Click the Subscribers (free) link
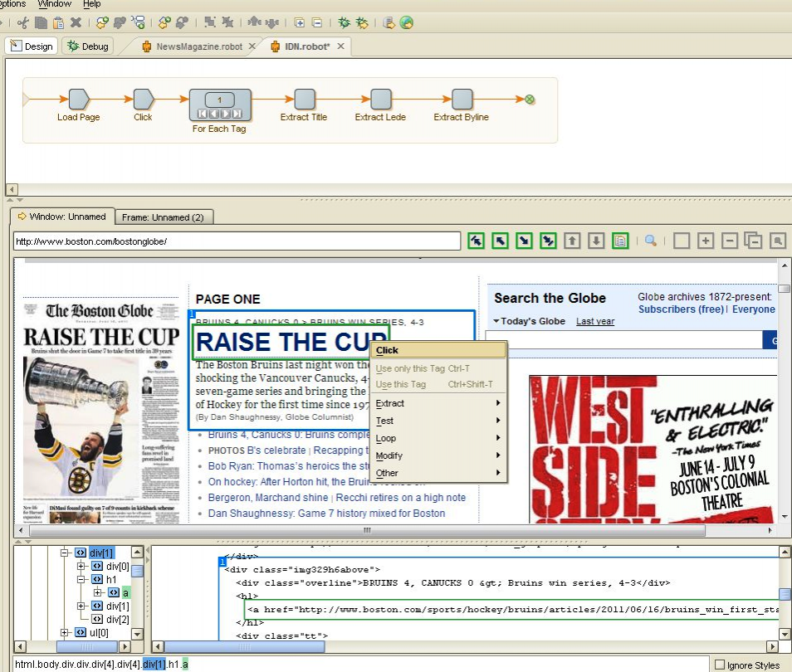This screenshot has width=792, height=672. 681,309
